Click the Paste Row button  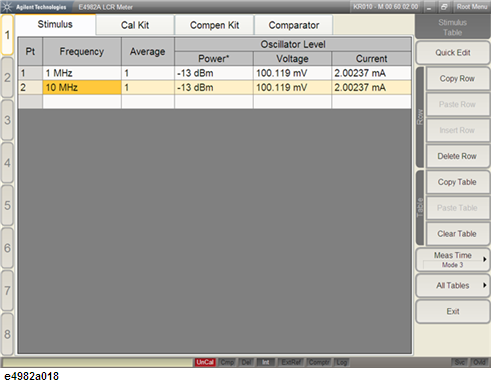pos(457,105)
